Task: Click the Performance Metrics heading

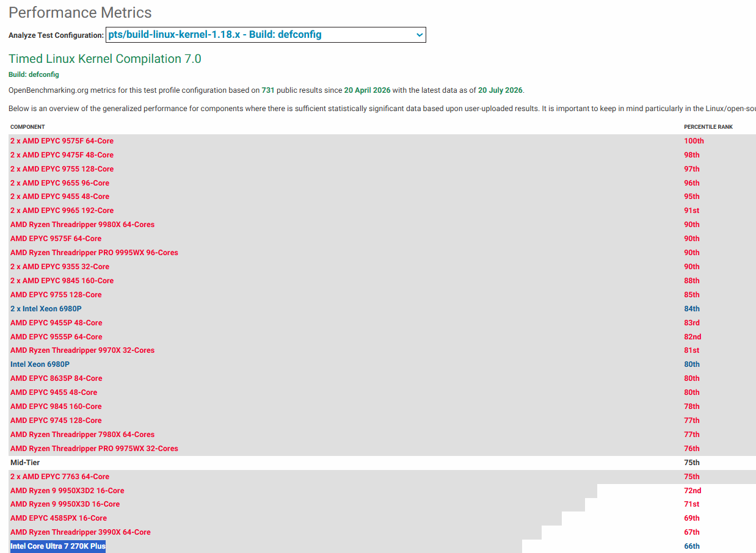Action: pyautogui.click(x=80, y=12)
